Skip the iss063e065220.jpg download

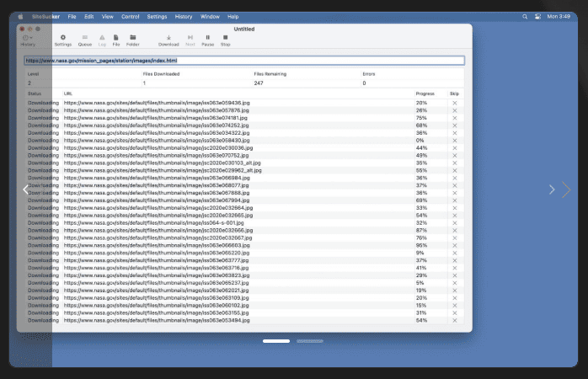[x=455, y=253]
